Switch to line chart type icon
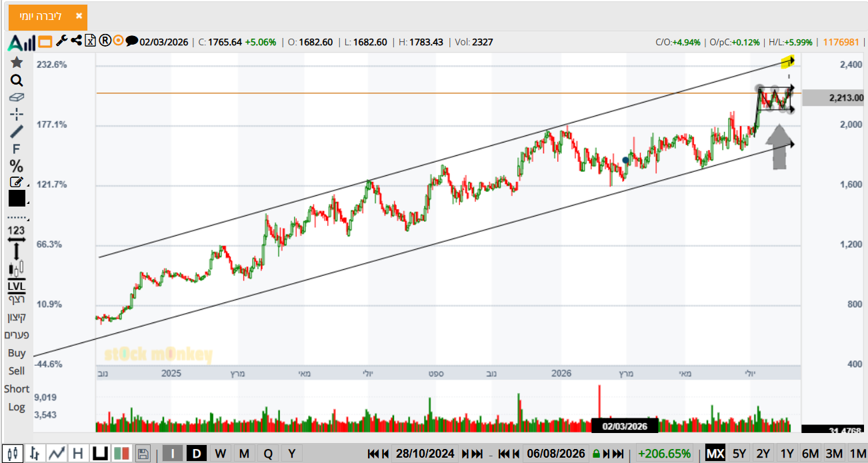This screenshot has width=868, height=463. tap(57, 454)
